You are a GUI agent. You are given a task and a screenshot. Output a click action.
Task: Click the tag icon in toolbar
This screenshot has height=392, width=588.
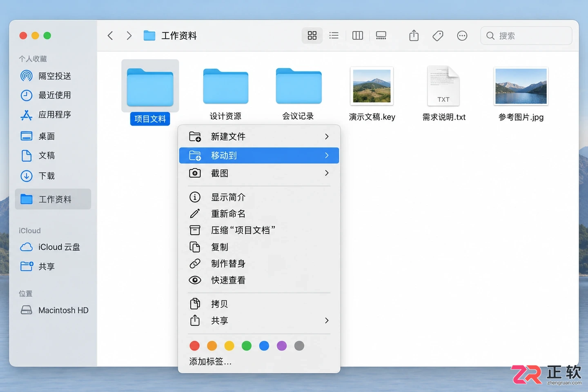(x=438, y=36)
